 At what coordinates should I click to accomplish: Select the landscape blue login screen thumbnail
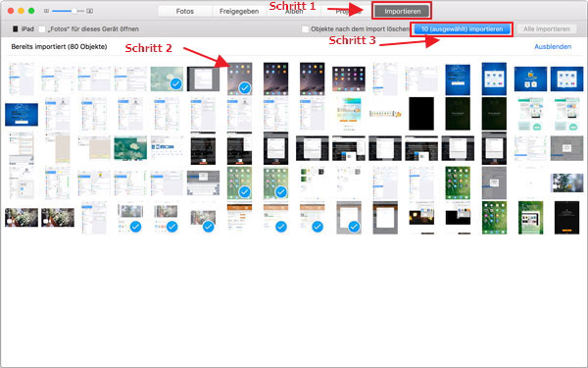point(22,114)
